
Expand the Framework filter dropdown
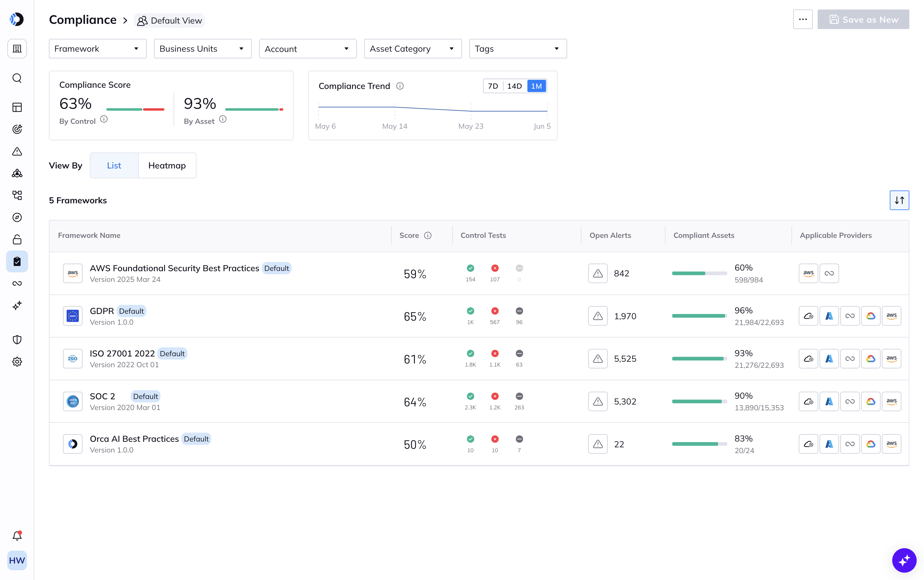98,49
